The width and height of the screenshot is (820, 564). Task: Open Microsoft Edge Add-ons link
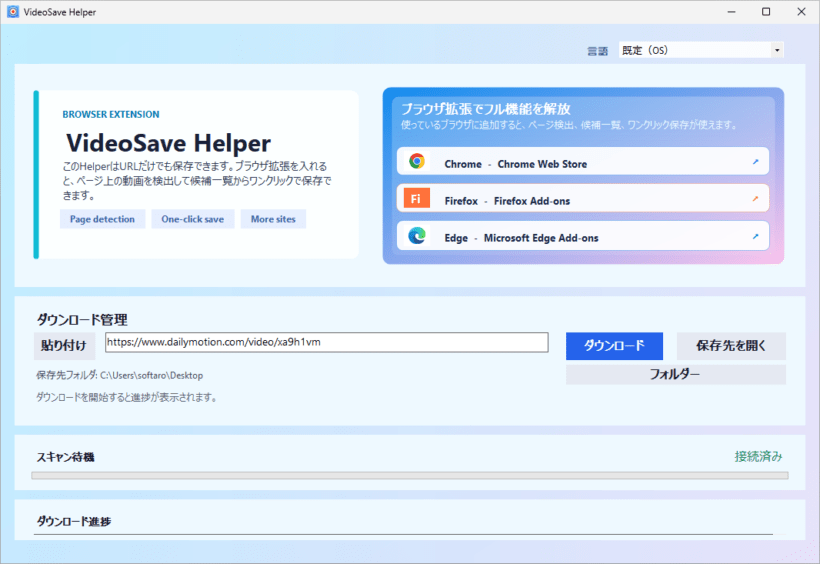coord(583,235)
